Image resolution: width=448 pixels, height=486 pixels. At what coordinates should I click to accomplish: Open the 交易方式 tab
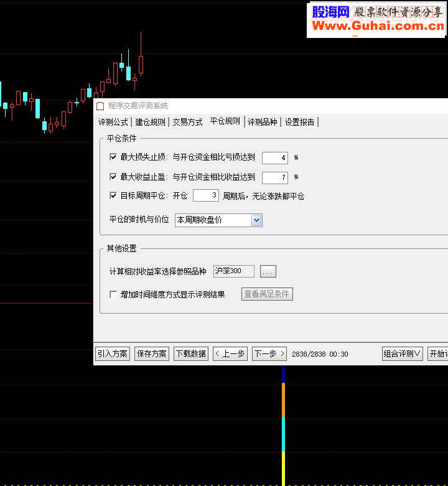click(x=187, y=122)
